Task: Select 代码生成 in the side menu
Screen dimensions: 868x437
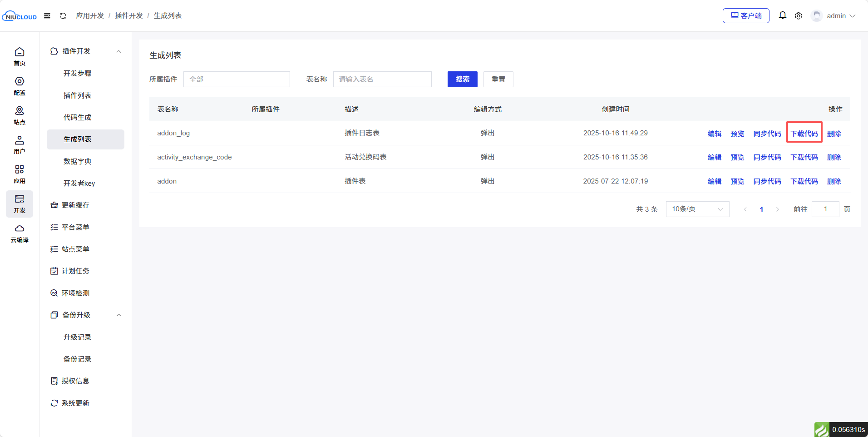Action: pos(78,118)
